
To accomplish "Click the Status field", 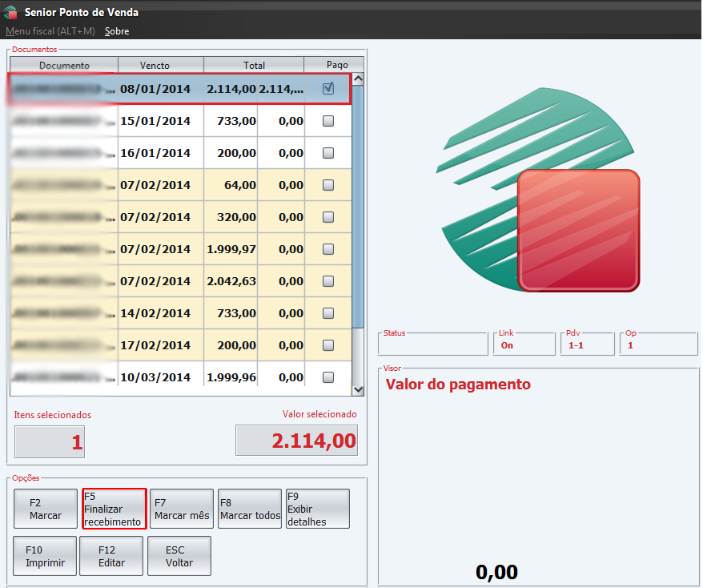I will [x=432, y=345].
